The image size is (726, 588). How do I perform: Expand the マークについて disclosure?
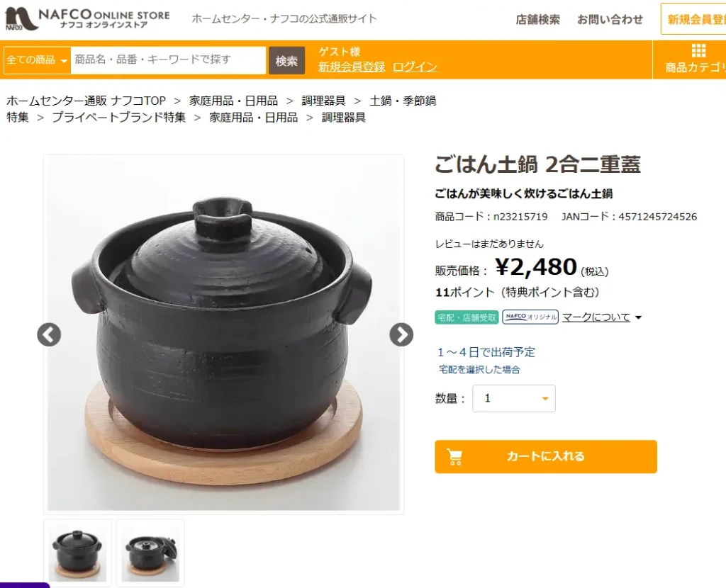[x=601, y=317]
